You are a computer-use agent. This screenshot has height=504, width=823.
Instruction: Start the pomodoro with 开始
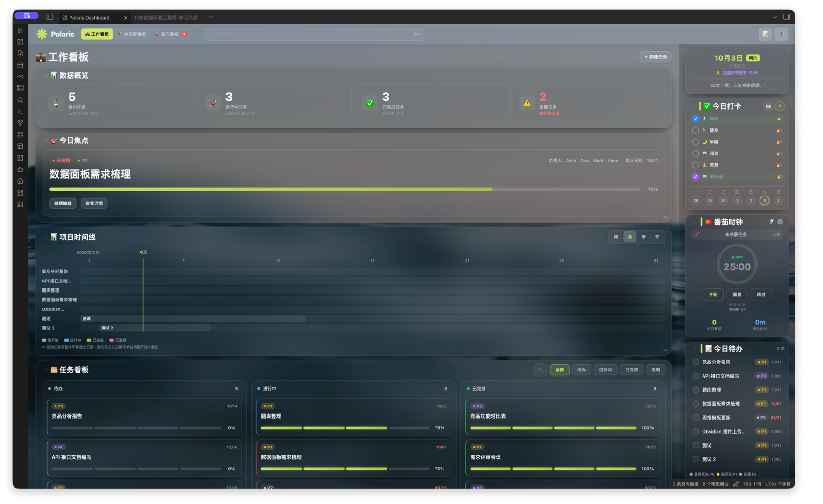click(713, 295)
